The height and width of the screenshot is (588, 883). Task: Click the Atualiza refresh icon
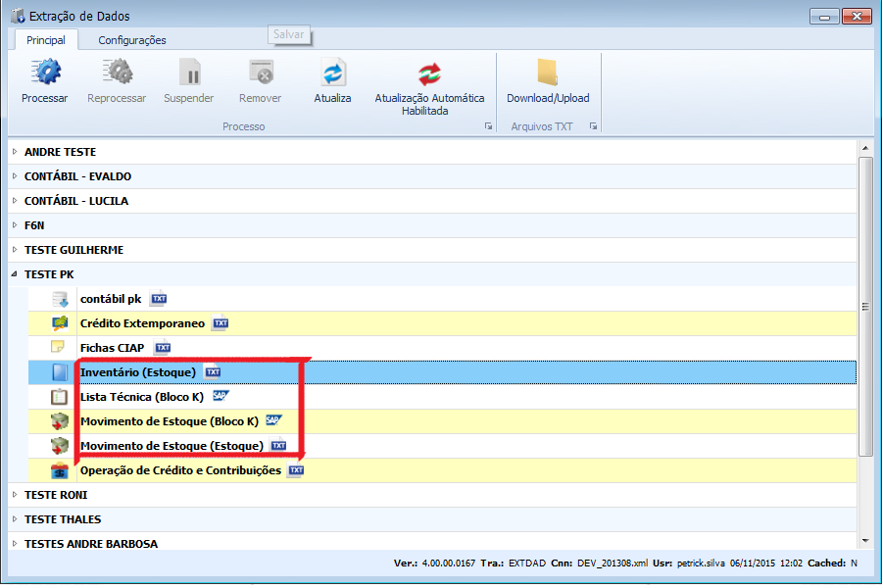coord(332,73)
